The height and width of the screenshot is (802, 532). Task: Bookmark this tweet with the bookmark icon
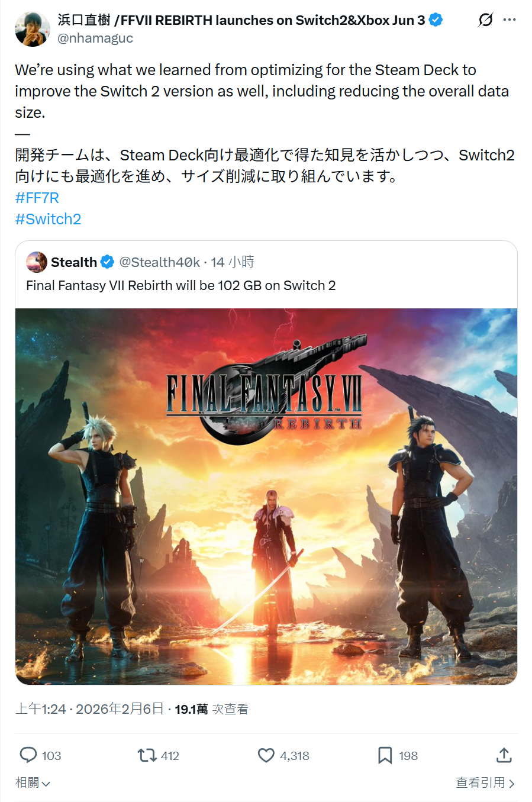coord(385,755)
